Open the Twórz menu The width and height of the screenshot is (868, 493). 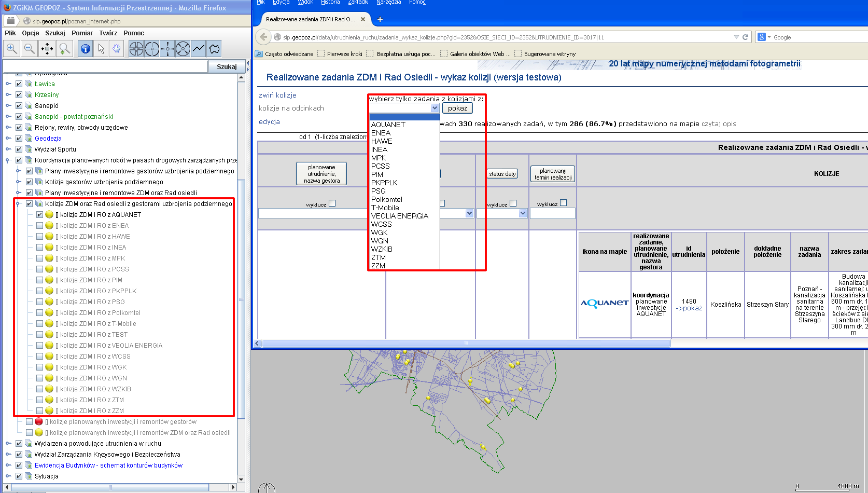click(108, 33)
